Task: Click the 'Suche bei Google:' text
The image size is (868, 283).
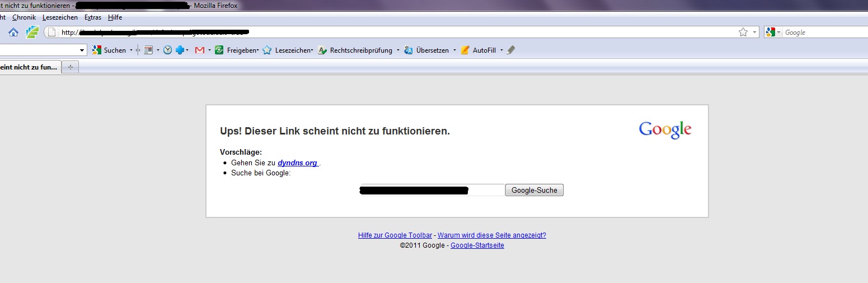Action: click(x=261, y=173)
